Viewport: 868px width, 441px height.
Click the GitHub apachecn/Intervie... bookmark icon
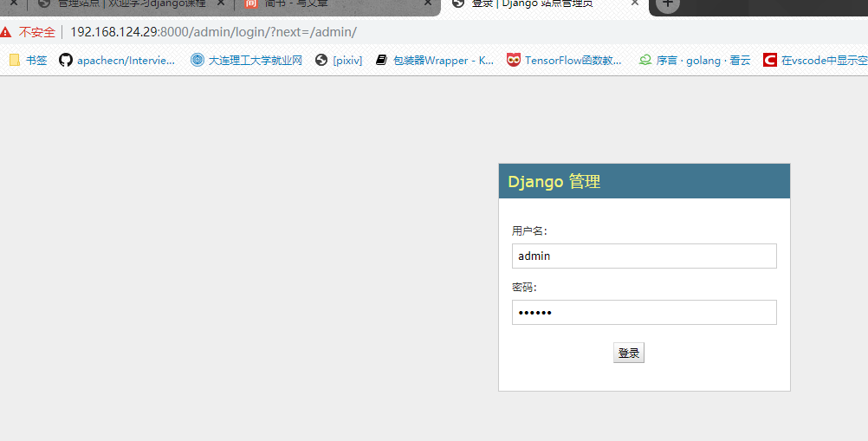(66, 60)
